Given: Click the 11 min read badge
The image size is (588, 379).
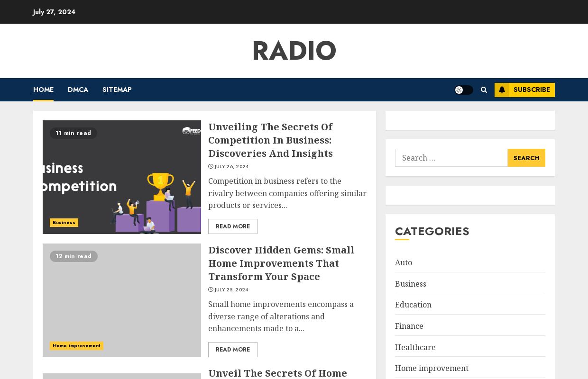Looking at the screenshot, I should point(73,133).
